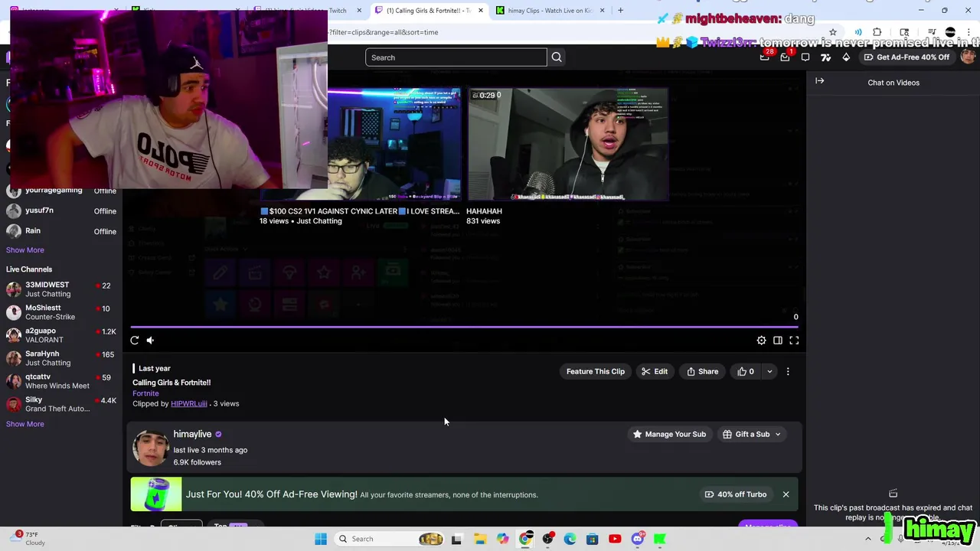Open browser extensions puzzle icon
The image size is (980, 551).
click(x=877, y=32)
